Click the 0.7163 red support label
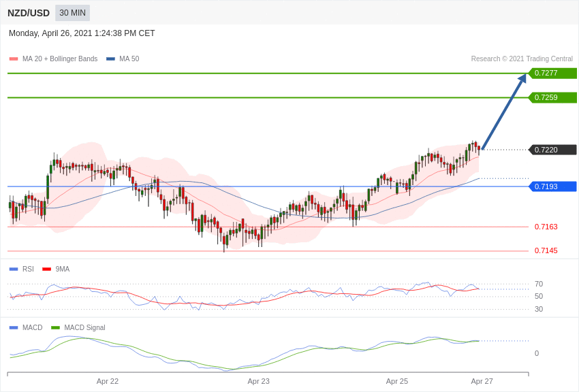The height and width of the screenshot is (392, 579). (546, 227)
